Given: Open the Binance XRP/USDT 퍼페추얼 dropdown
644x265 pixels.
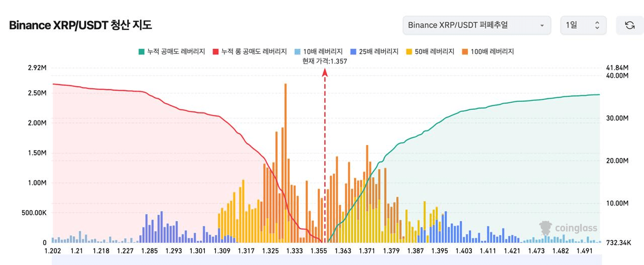Looking at the screenshot, I should click(x=477, y=25).
